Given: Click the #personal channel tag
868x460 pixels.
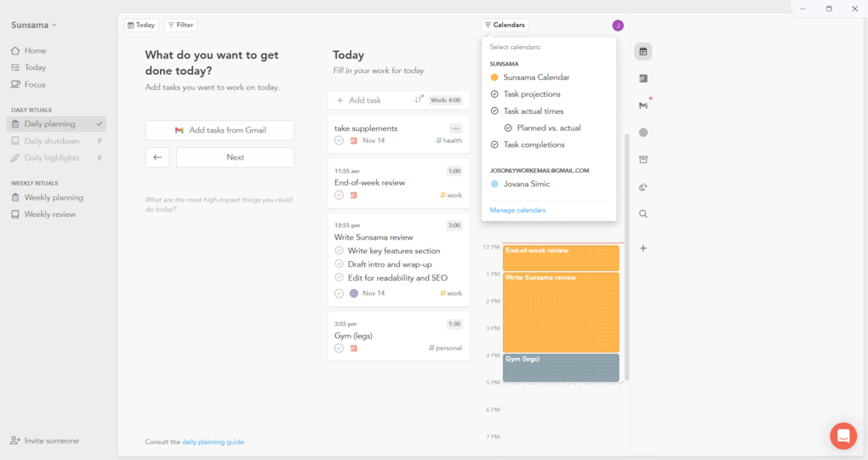Looking at the screenshot, I should coord(445,349).
